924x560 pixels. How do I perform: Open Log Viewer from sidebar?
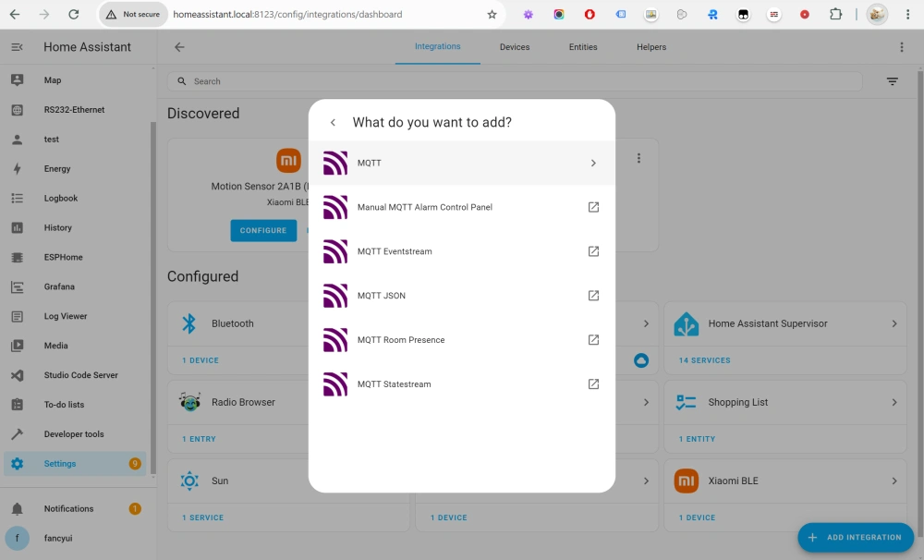(76, 316)
